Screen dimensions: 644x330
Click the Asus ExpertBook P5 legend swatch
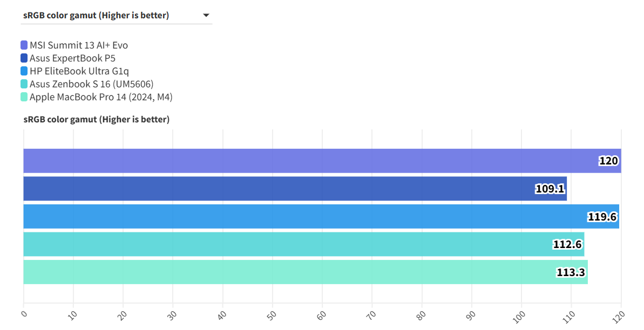[24, 58]
